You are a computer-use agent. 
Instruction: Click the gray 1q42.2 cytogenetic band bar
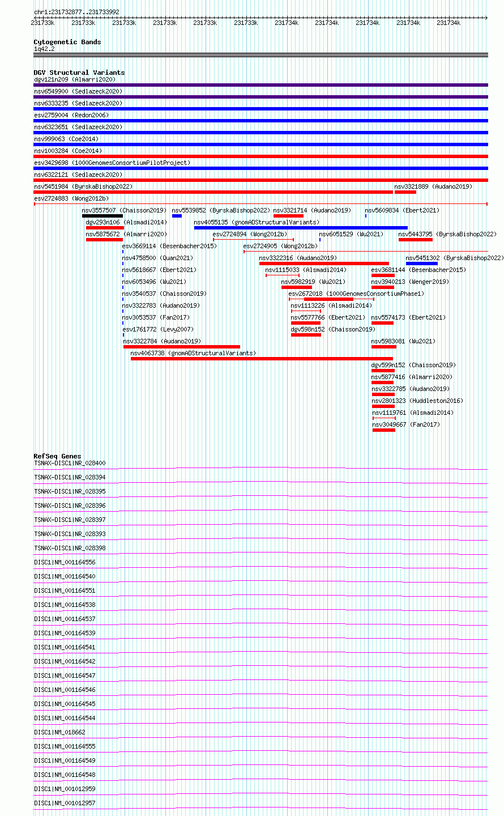pyautogui.click(x=260, y=55)
